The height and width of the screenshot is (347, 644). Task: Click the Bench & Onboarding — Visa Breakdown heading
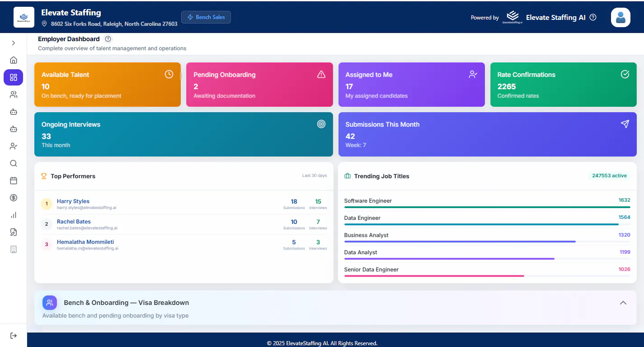[x=127, y=303]
